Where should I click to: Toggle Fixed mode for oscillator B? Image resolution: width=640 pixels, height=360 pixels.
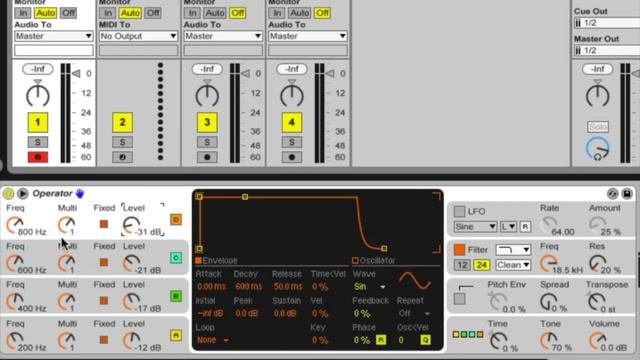[x=104, y=300]
